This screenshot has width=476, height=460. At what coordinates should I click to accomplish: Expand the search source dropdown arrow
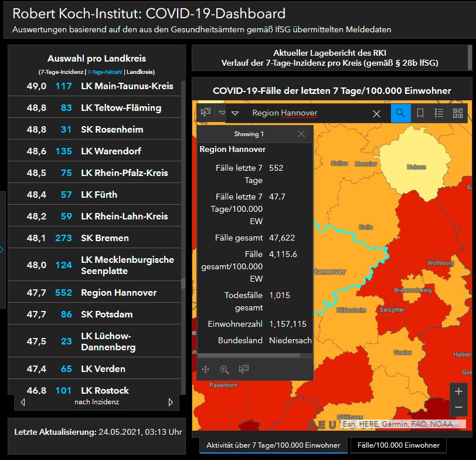click(x=235, y=113)
